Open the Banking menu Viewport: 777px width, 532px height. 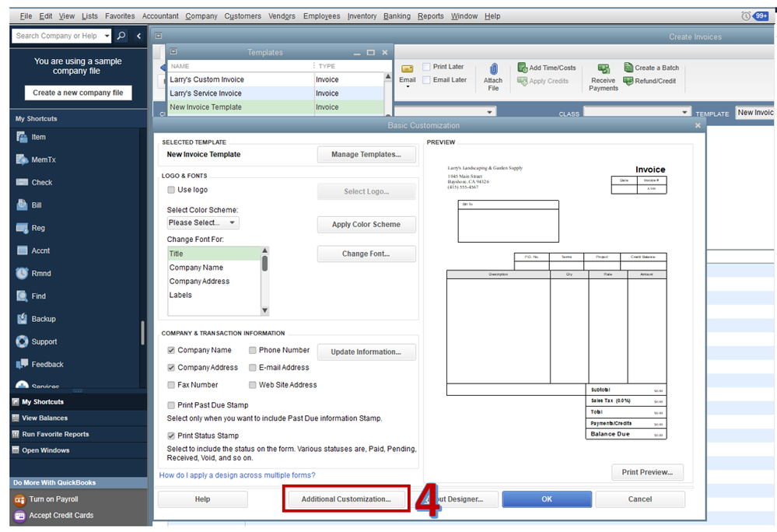pos(397,16)
